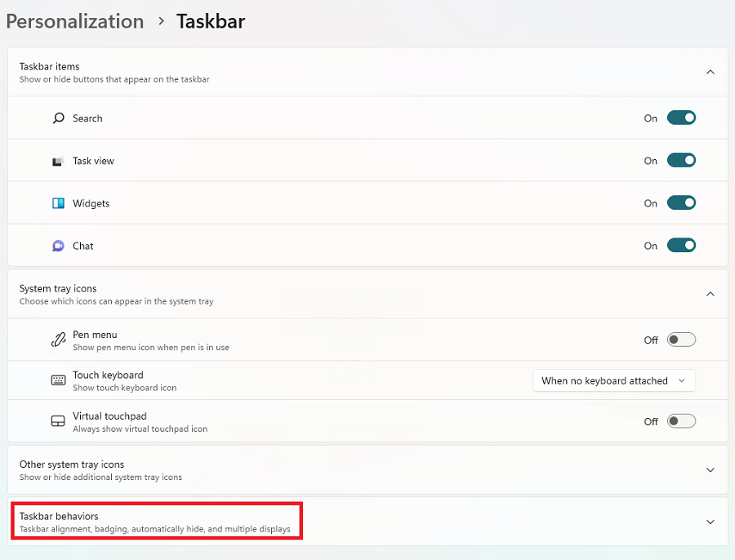Click the Widgets row label

(x=91, y=203)
